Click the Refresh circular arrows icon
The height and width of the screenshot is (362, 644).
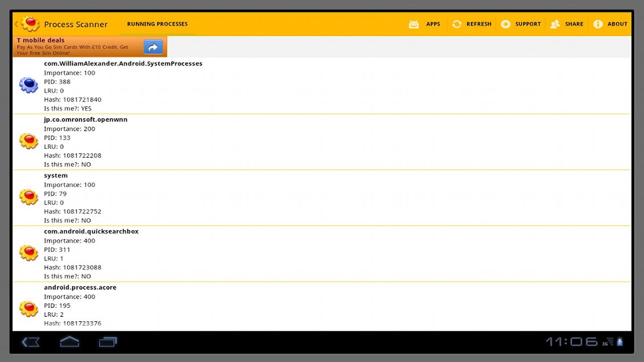(456, 24)
